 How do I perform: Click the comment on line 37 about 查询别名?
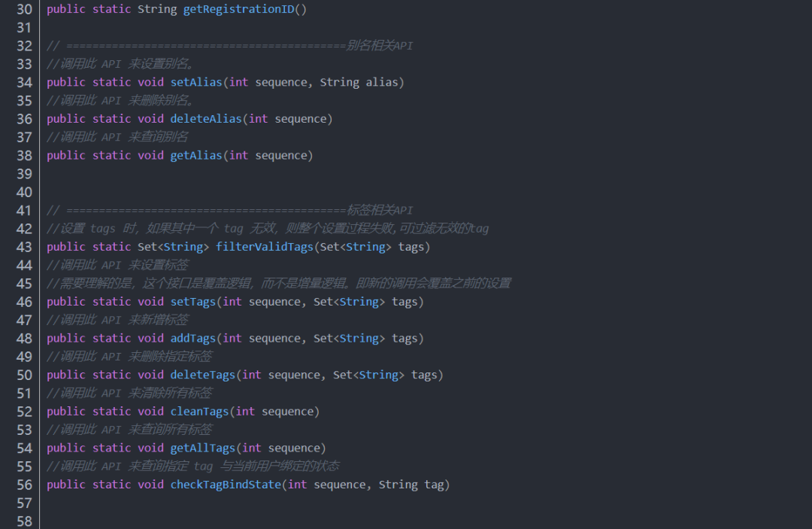pos(117,137)
